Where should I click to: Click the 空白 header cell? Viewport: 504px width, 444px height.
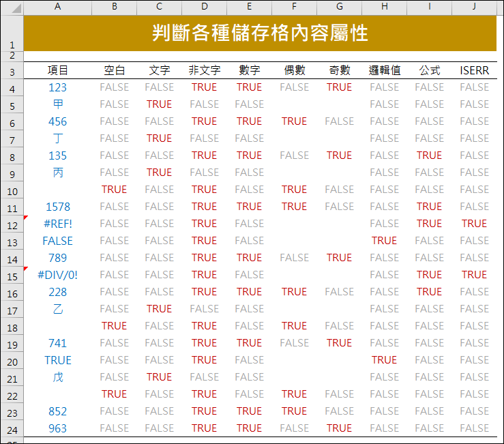[114, 70]
